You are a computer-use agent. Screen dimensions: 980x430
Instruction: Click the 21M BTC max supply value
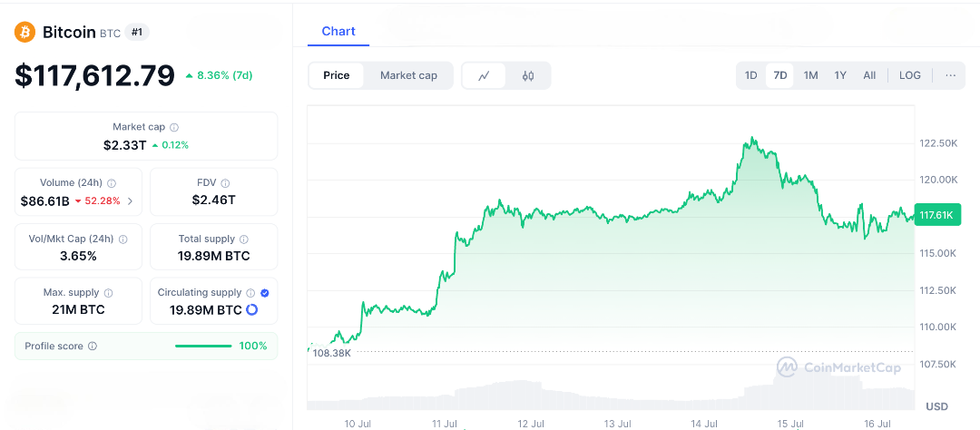tap(78, 309)
